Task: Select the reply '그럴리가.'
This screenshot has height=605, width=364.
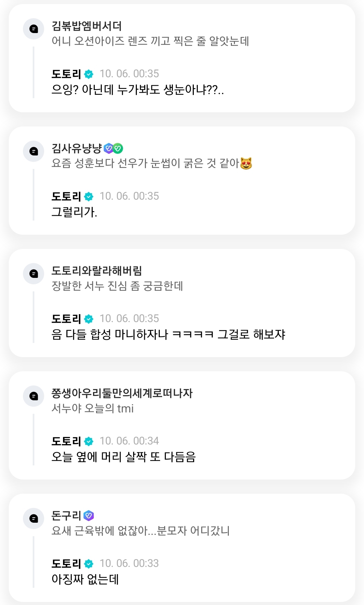Action: tap(74, 212)
